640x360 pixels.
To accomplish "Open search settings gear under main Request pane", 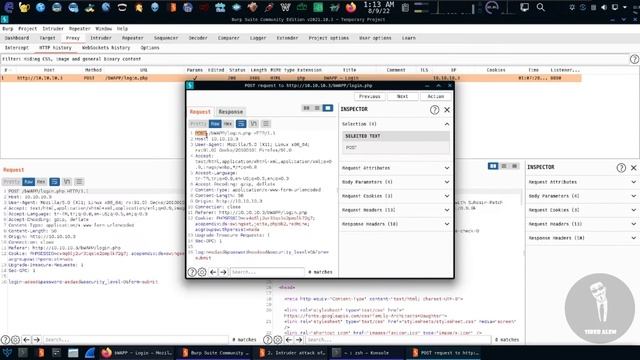I will tap(16, 340).
